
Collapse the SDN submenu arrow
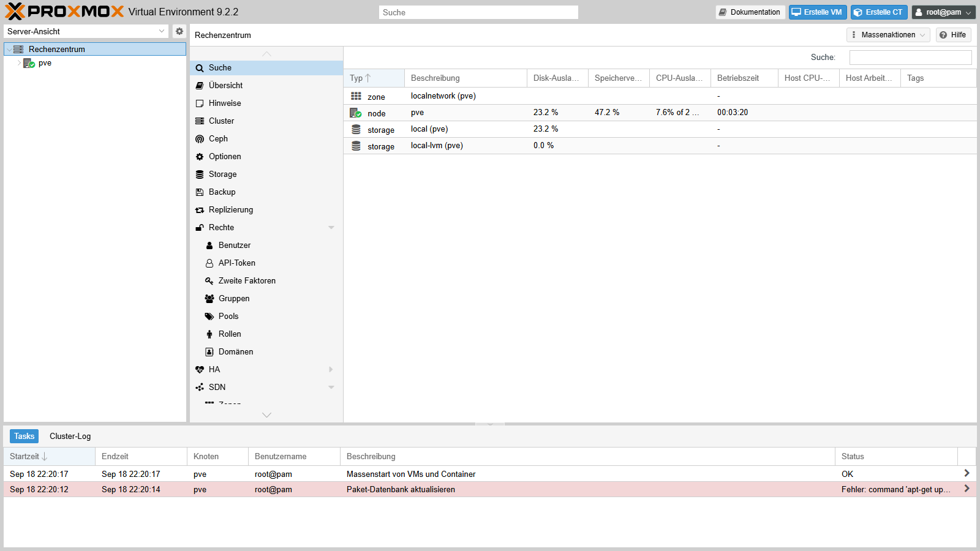click(331, 388)
